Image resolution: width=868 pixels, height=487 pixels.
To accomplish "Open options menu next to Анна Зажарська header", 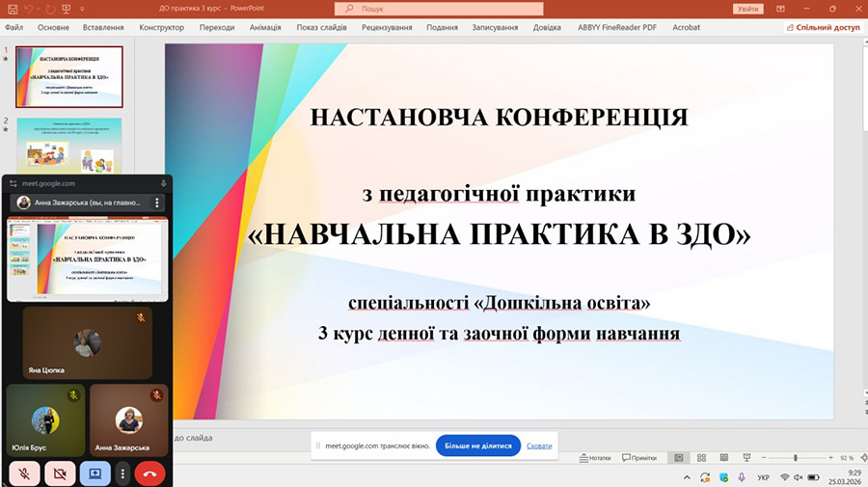I will (157, 203).
